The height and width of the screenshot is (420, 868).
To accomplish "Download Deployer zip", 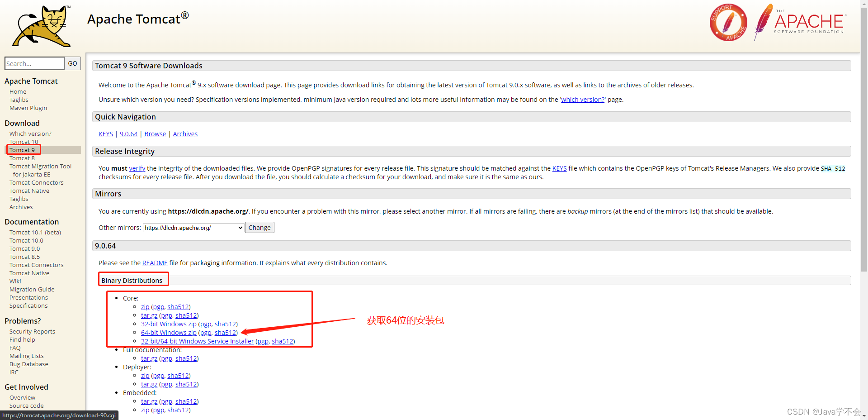I will 145,376.
